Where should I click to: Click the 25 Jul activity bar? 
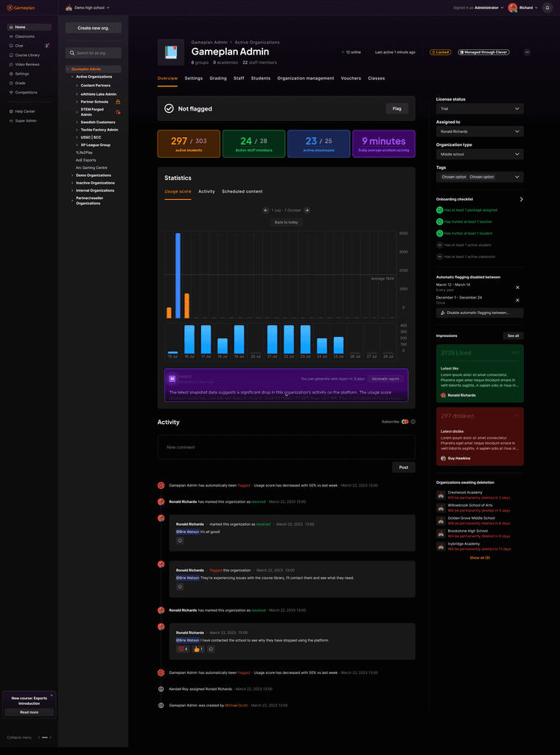click(x=339, y=345)
